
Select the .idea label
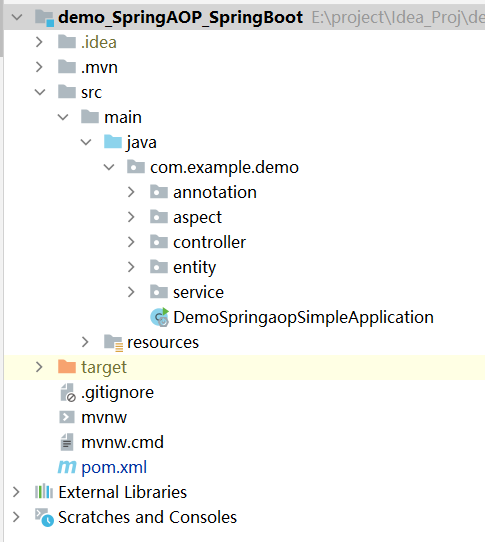click(99, 42)
